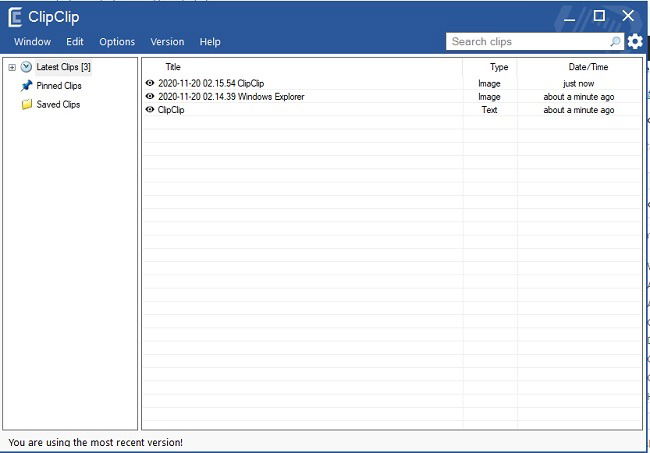Close the ClipClip window
The width and height of the screenshot is (650, 453).
628,16
